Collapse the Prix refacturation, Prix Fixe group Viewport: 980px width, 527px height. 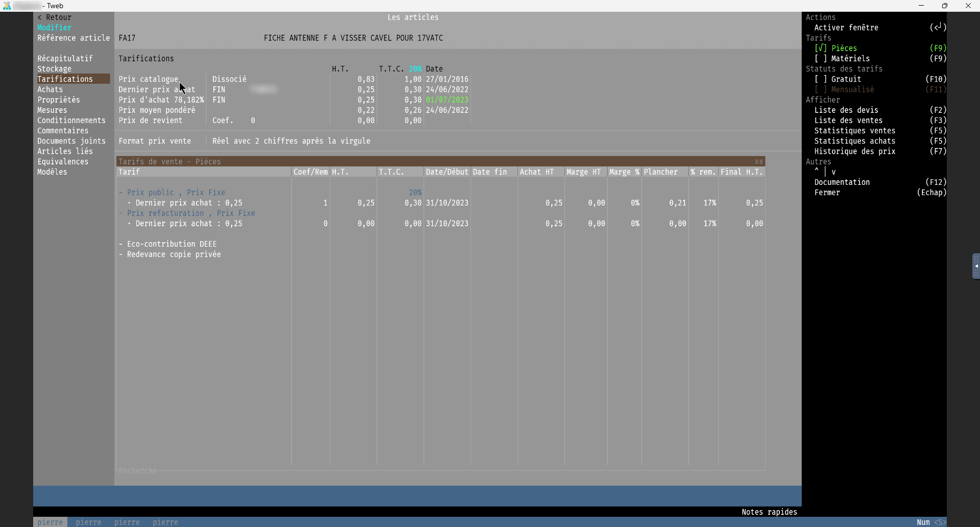121,213
